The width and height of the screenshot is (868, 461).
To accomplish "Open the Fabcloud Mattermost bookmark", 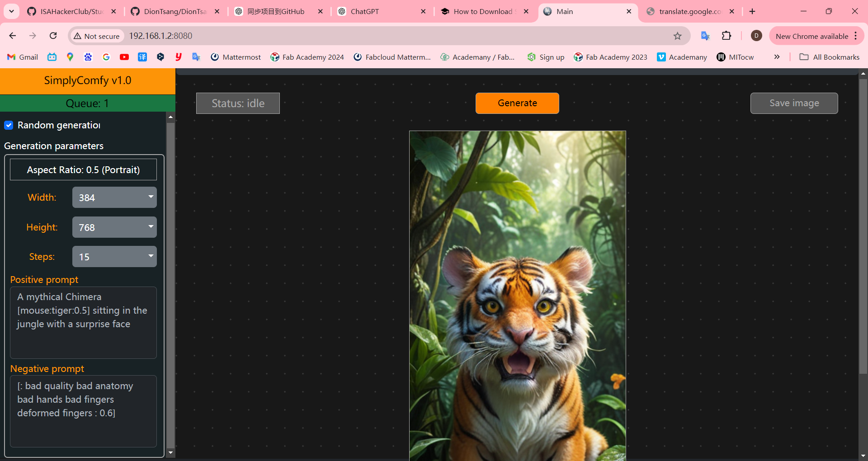I will pos(392,57).
